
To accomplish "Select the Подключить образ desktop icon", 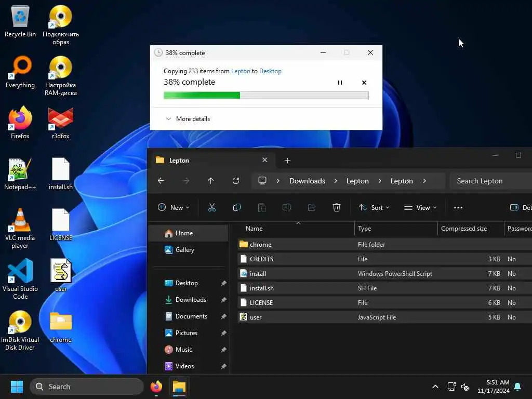I will (x=61, y=25).
